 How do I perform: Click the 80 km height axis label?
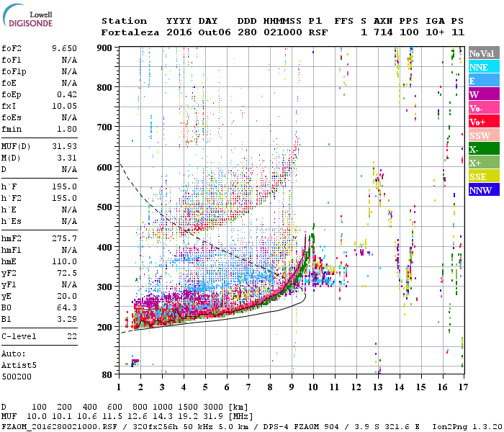click(107, 375)
